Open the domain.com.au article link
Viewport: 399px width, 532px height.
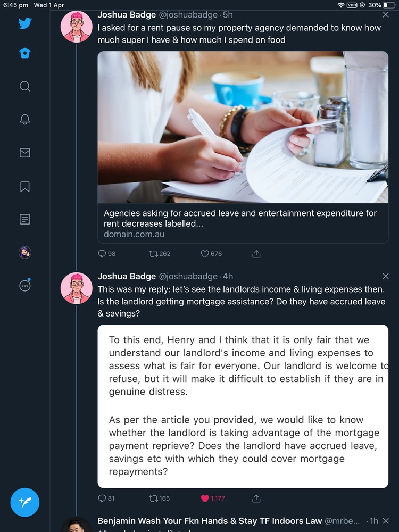(x=243, y=223)
